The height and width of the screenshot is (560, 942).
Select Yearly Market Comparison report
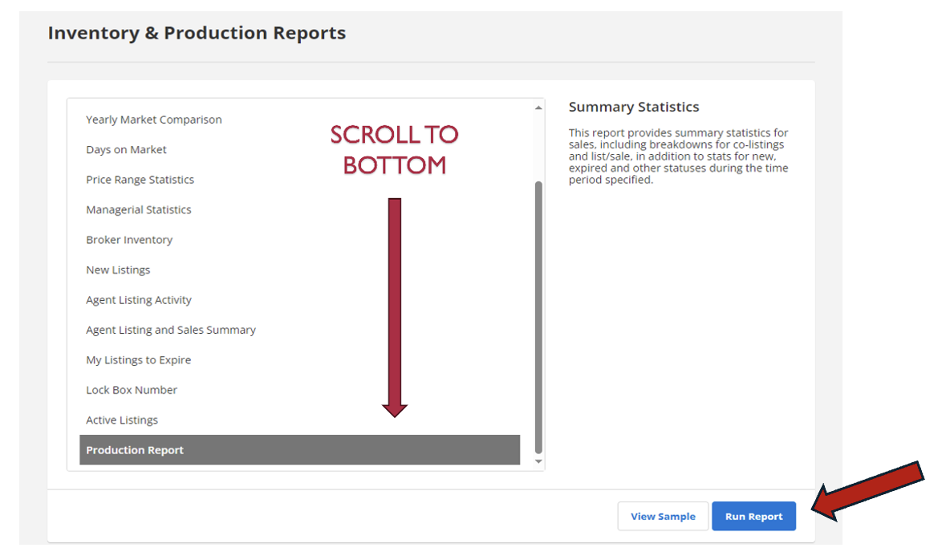pos(154,120)
